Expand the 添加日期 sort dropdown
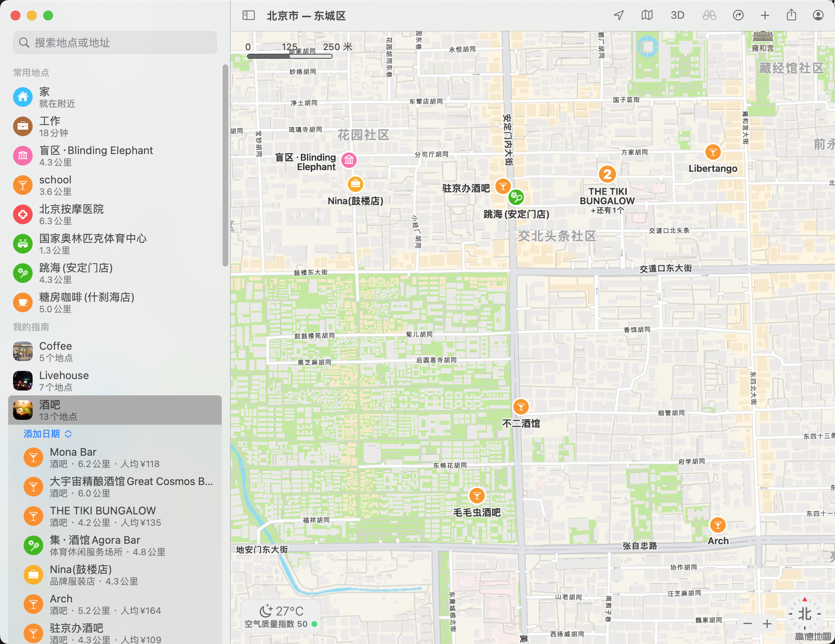 point(48,434)
